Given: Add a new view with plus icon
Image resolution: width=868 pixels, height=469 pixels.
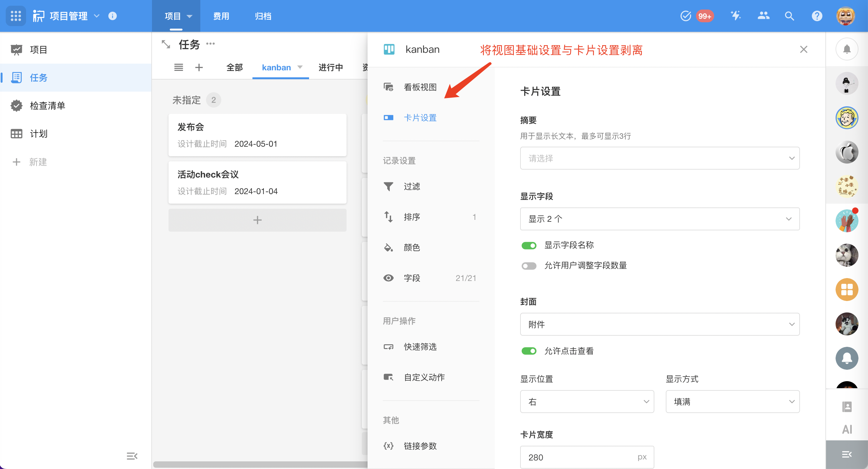Looking at the screenshot, I should tap(199, 67).
